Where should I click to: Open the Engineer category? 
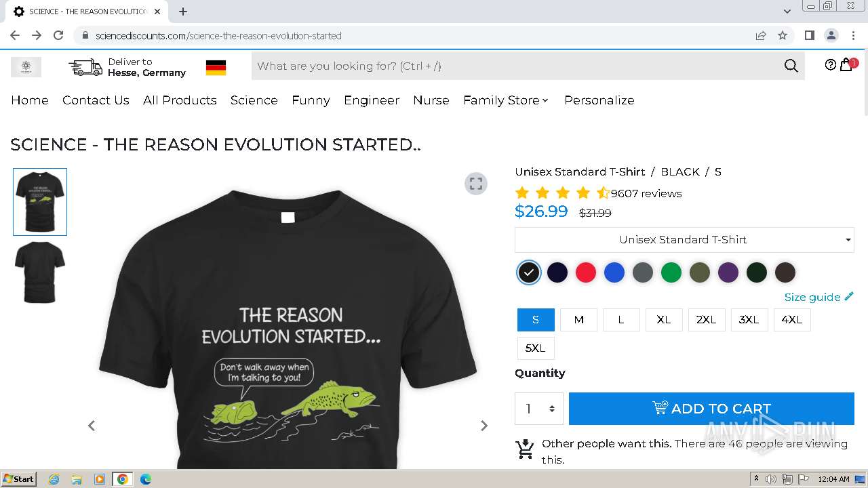click(x=372, y=100)
